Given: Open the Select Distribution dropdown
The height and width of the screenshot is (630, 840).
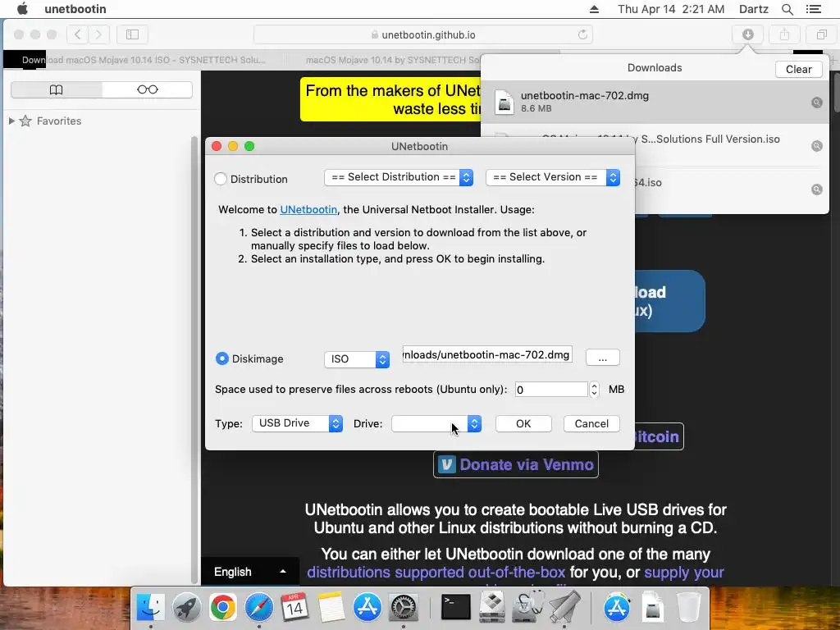Looking at the screenshot, I should pos(399,177).
